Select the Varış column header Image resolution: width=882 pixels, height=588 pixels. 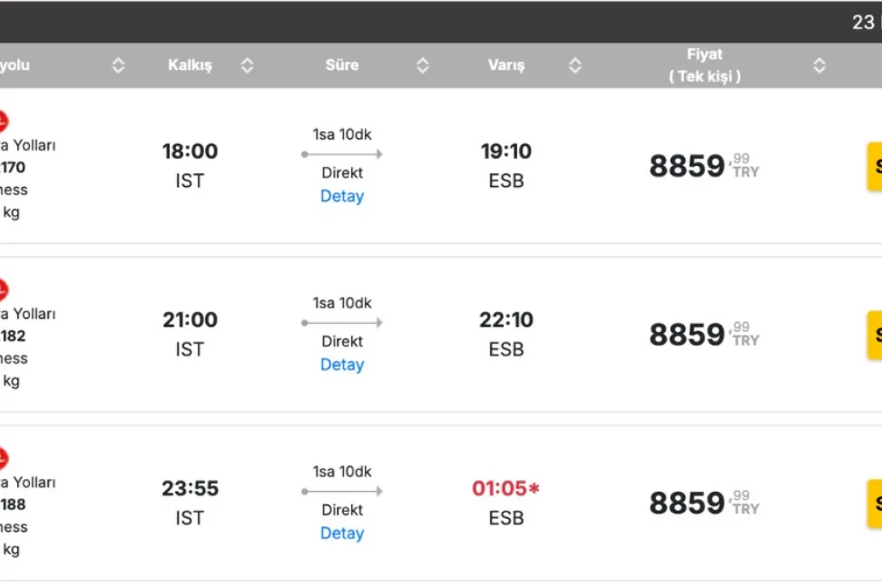(506, 65)
